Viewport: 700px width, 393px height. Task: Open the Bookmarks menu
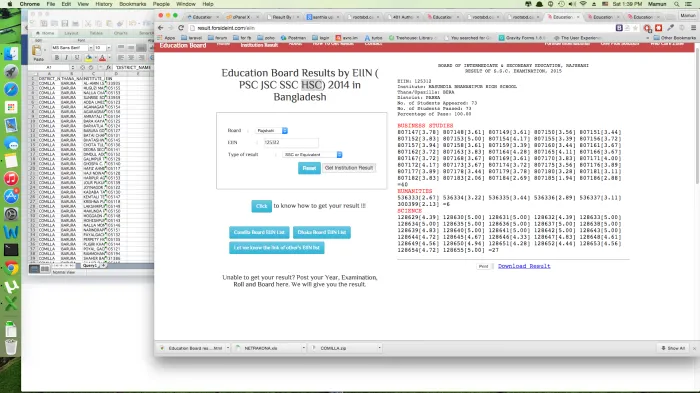point(133,4)
